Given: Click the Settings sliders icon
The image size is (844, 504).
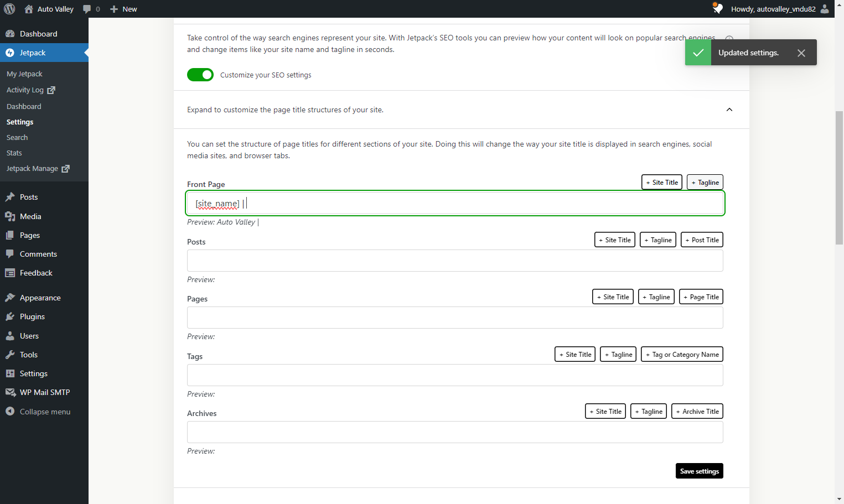Looking at the screenshot, I should 10,373.
